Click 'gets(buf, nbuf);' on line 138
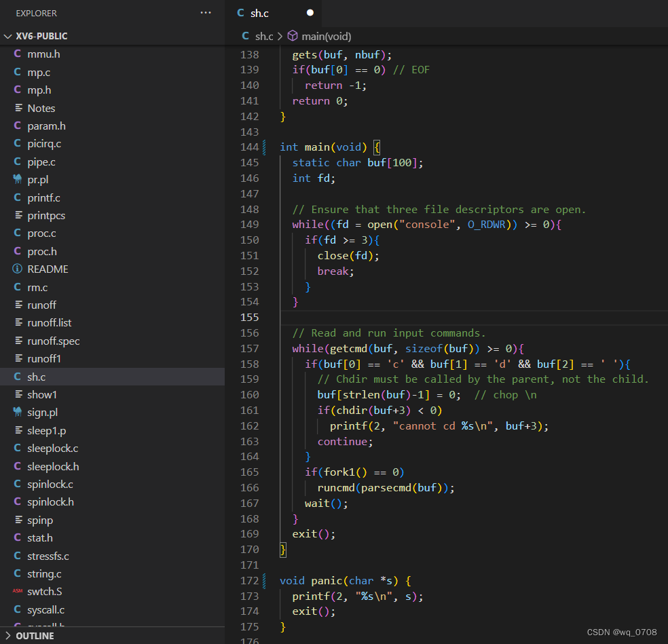This screenshot has width=668, height=644. [342, 55]
